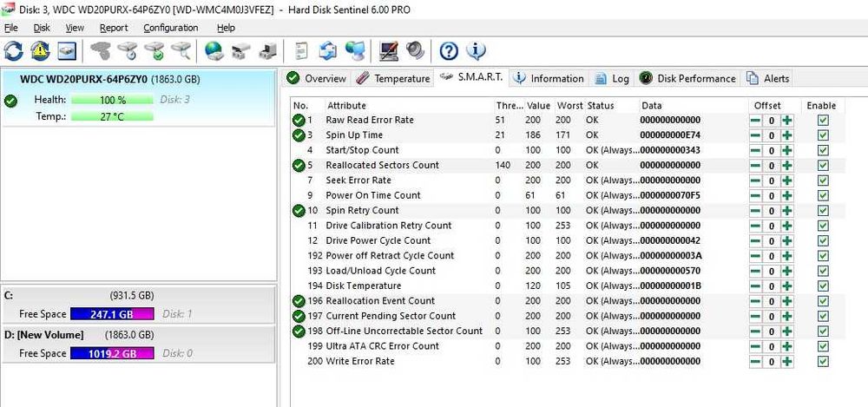
Task: Uncheck Enable box for Seek Error Rate
Action: pos(823,181)
